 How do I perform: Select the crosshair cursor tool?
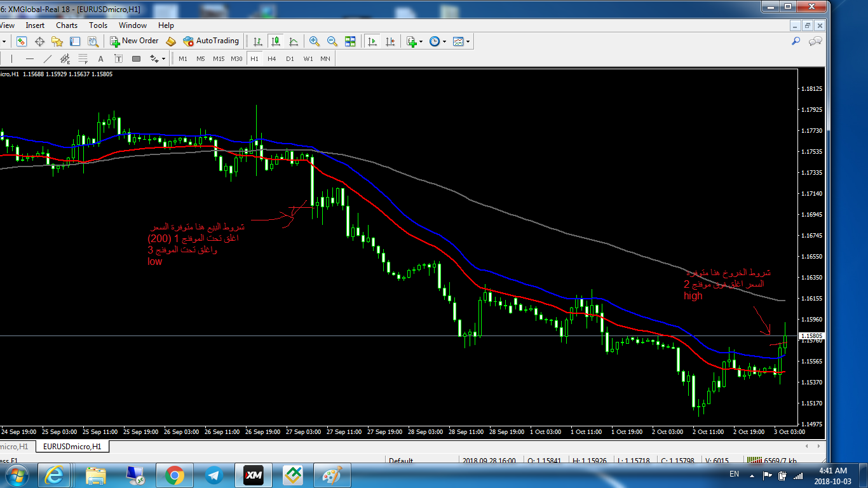coord(39,41)
